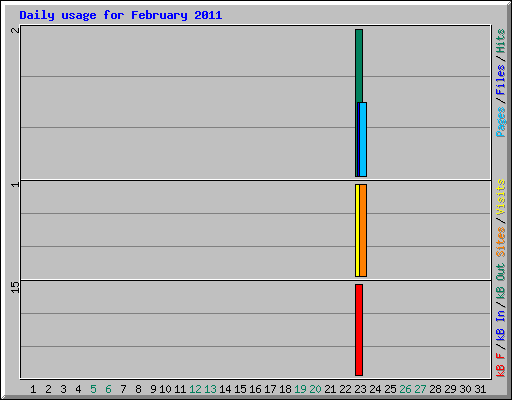The image size is (512, 400).
Task: Click the red kB F bar on day 23
Action: point(359,330)
